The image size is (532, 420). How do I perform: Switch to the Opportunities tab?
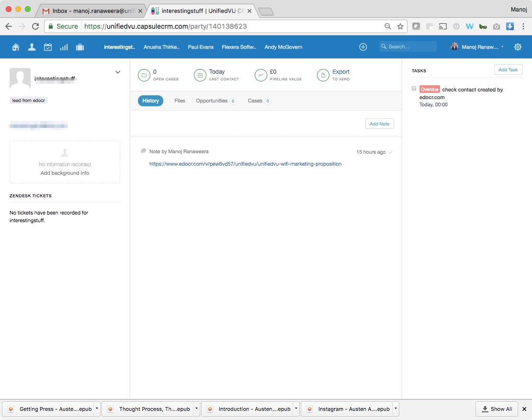point(216,101)
